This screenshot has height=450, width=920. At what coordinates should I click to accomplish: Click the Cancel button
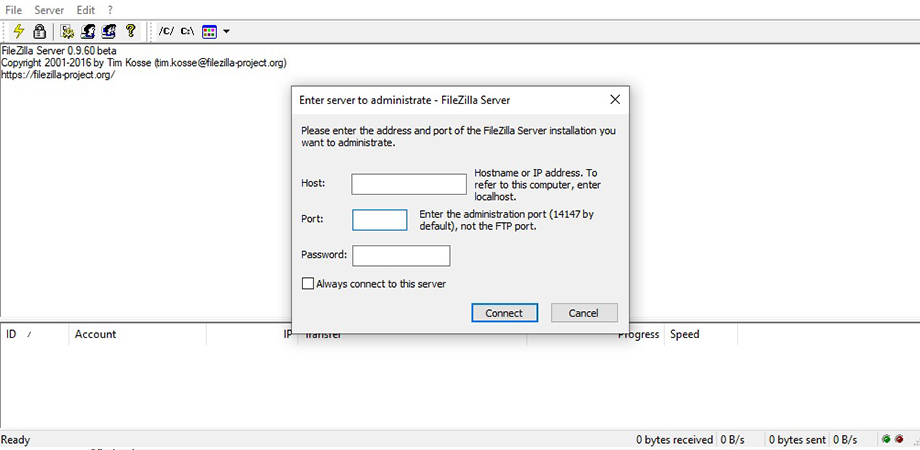(584, 313)
